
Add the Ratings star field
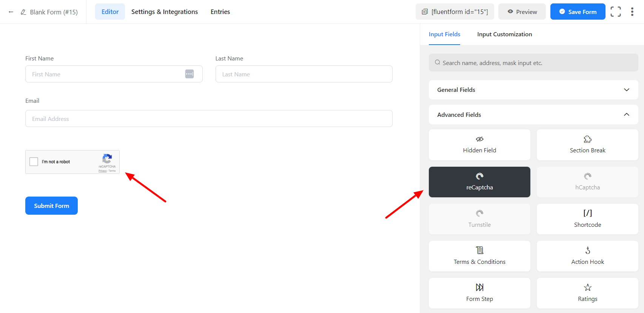(x=587, y=293)
